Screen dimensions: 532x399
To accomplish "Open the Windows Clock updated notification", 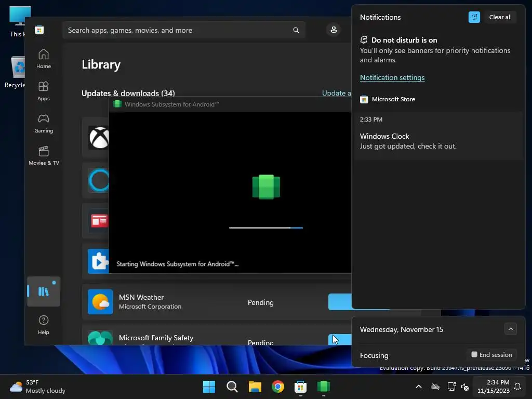I will tap(438, 136).
